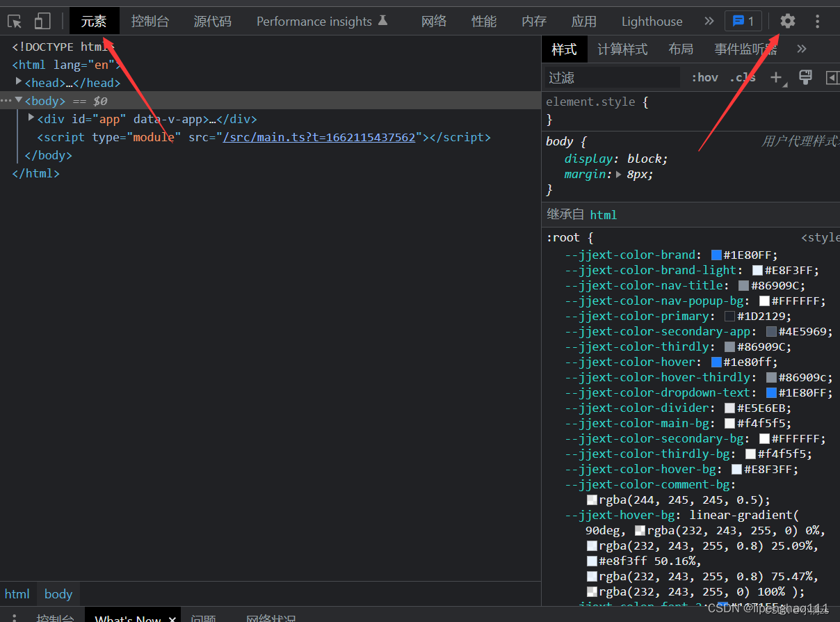Click the --jjext-color-secondary-bg swatch
The image size is (840, 622).
[764, 438]
